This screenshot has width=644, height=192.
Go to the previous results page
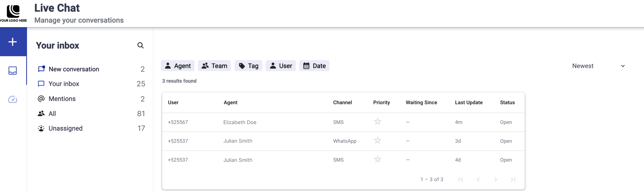pyautogui.click(x=478, y=180)
